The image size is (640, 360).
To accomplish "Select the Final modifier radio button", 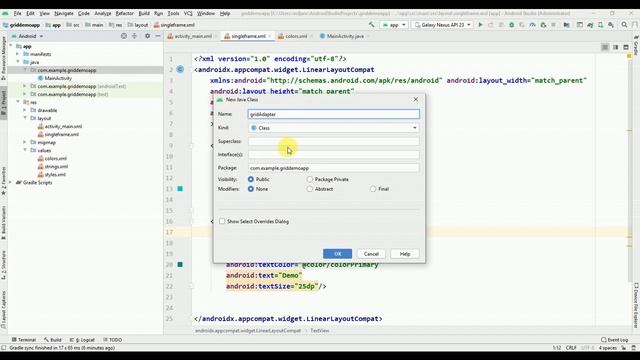I will coord(373,189).
